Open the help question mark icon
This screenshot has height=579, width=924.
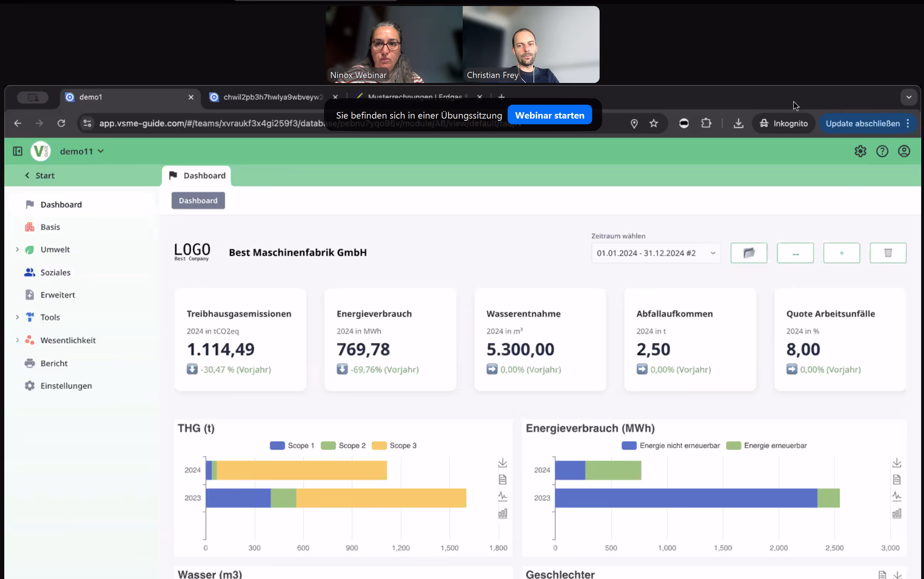[x=882, y=151]
